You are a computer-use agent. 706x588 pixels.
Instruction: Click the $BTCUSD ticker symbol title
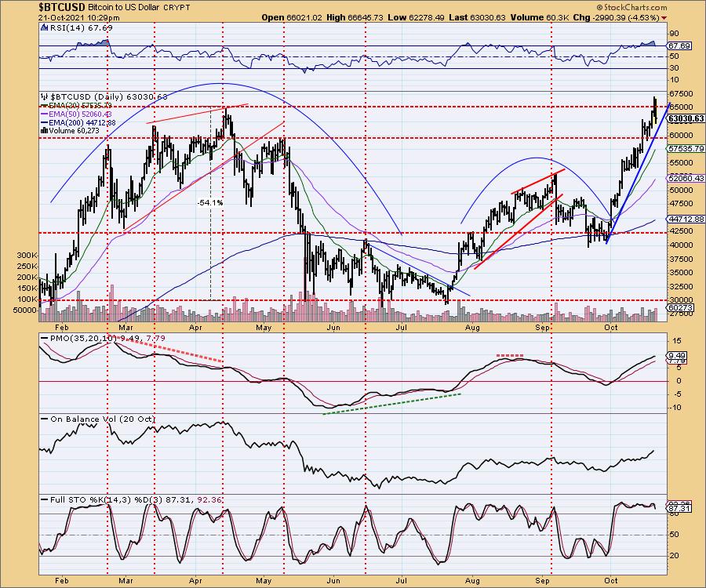61,7
